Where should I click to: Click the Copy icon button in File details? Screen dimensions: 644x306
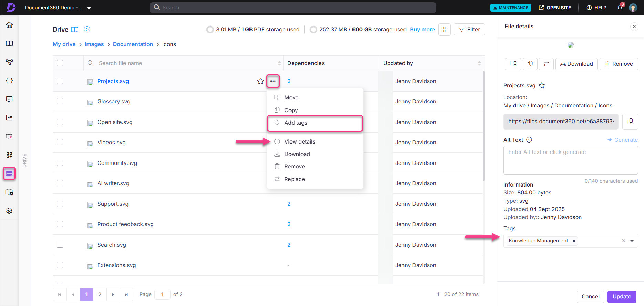[x=530, y=64]
